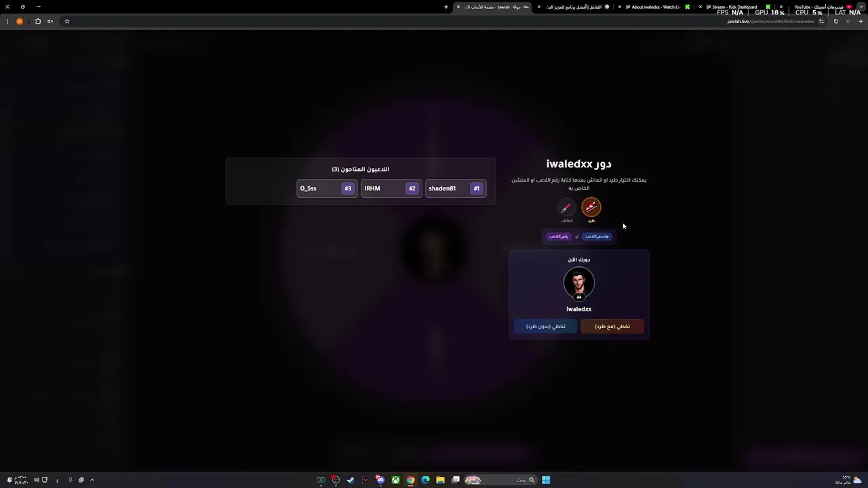
Task: Click the blue player-mention tag
Action: 597,237
